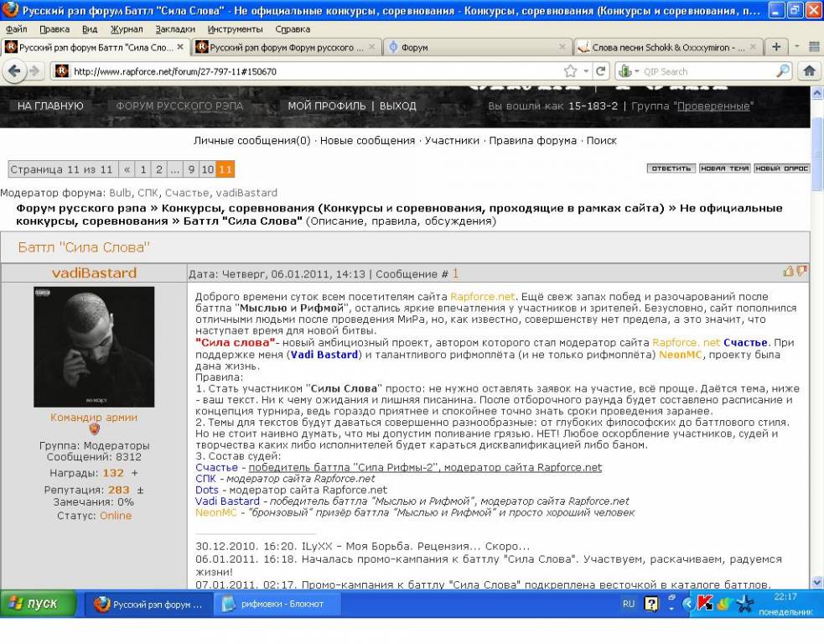Go to page 10 of the thread
Image resolution: width=824 pixels, height=644 pixels.
coord(208,169)
